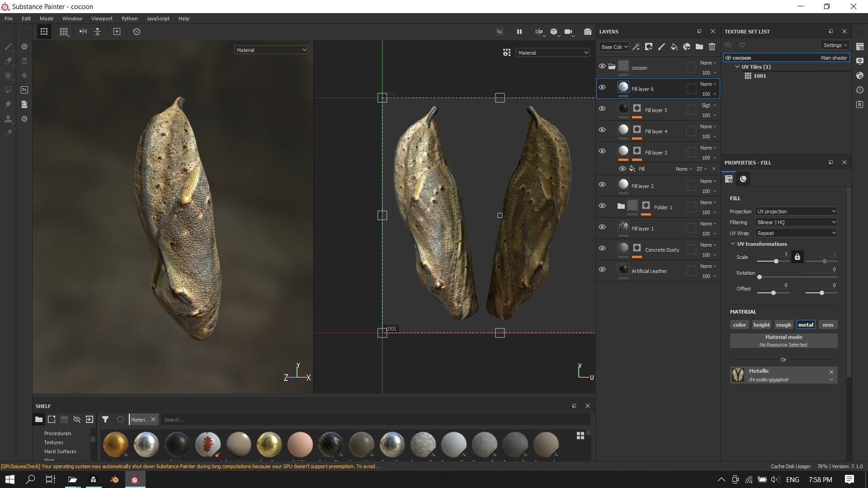Hide the cocoon folder layer

(x=602, y=66)
